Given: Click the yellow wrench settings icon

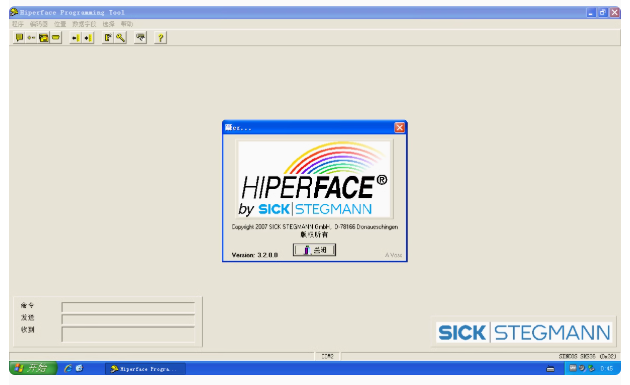Looking at the screenshot, I should (121, 38).
